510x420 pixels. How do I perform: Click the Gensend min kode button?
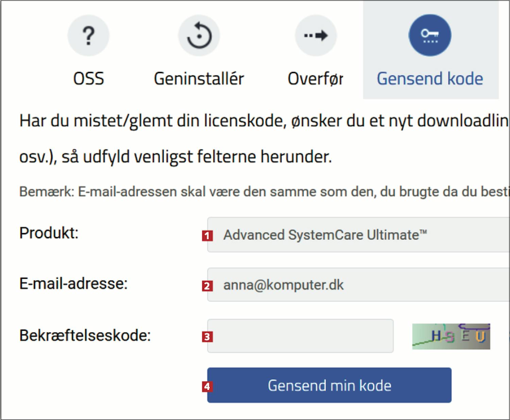coord(329,385)
